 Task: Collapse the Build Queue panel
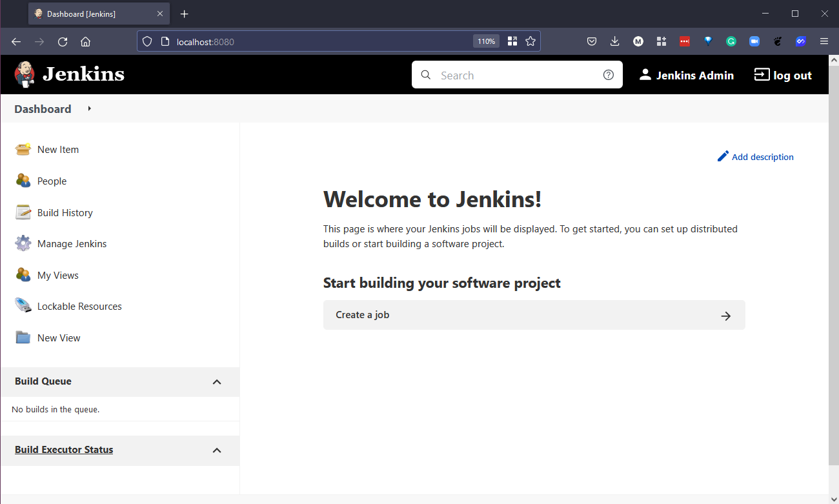click(x=217, y=381)
